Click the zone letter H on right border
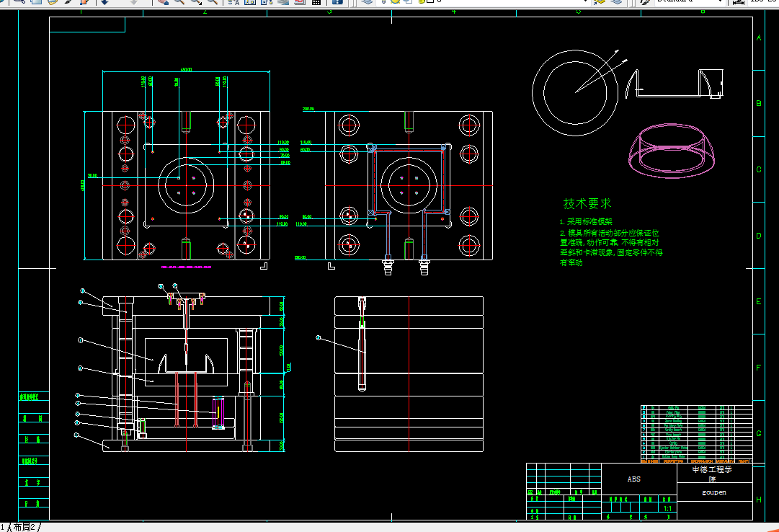 759,500
